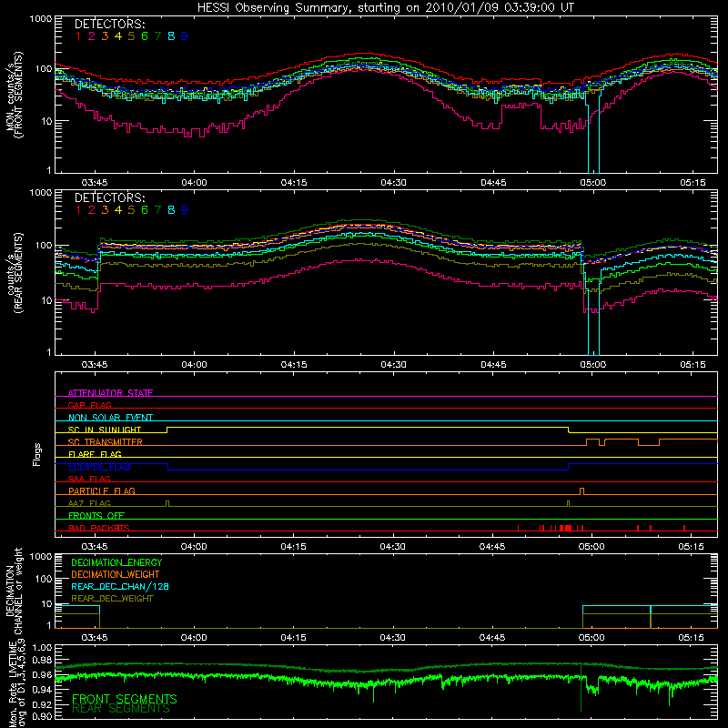Click olive detector 5 in rear segments legend
The height and width of the screenshot is (728, 728).
tap(131, 210)
